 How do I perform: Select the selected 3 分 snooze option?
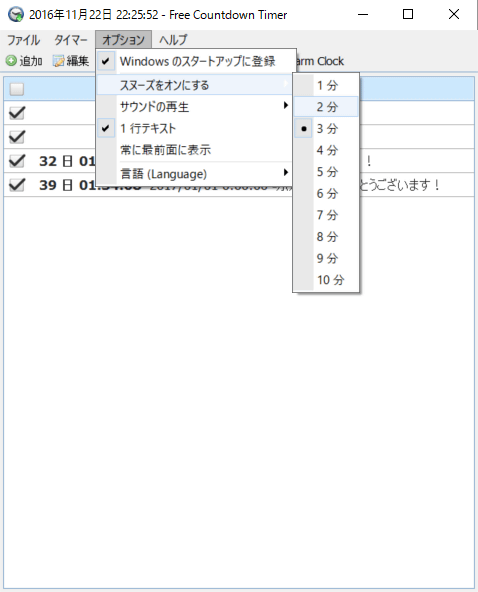(326, 128)
